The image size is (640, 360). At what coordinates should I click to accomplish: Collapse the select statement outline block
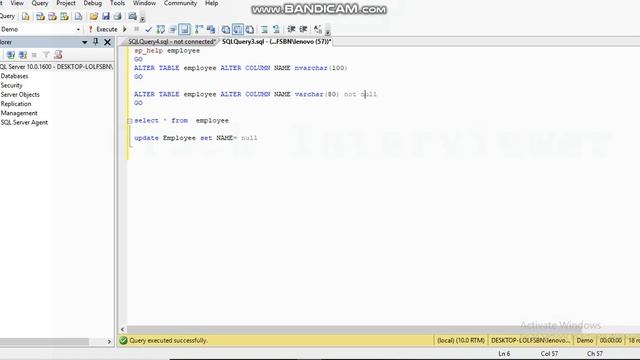130,121
